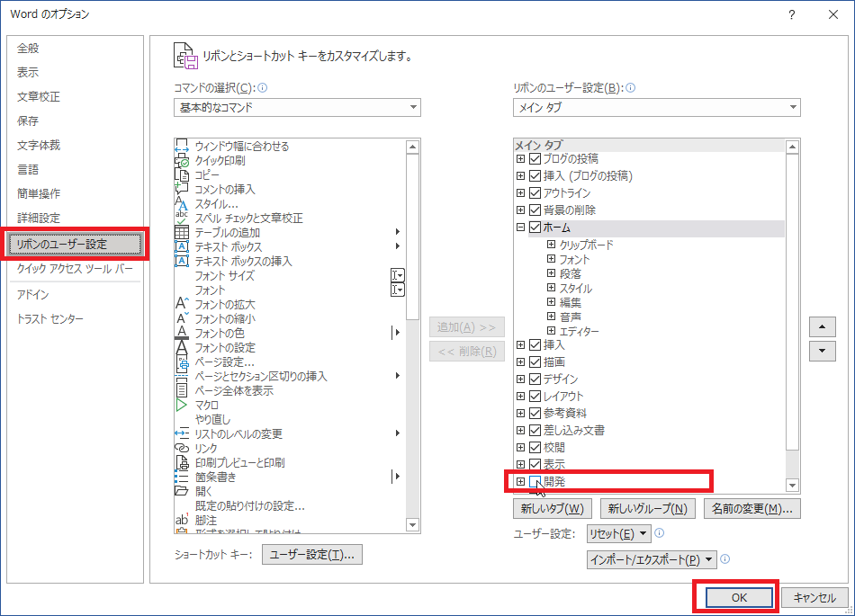Click the Insert Comment icon
This screenshot has height=616, width=855.
click(x=182, y=189)
